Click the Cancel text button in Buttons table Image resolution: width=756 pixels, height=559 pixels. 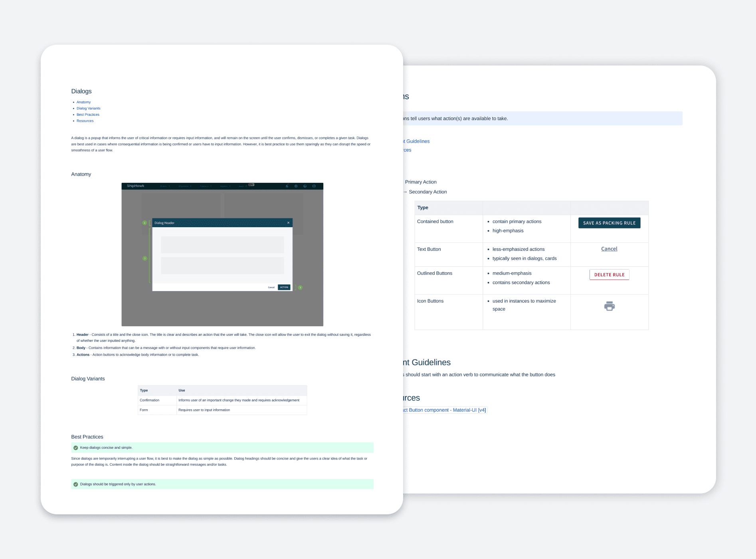609,249
